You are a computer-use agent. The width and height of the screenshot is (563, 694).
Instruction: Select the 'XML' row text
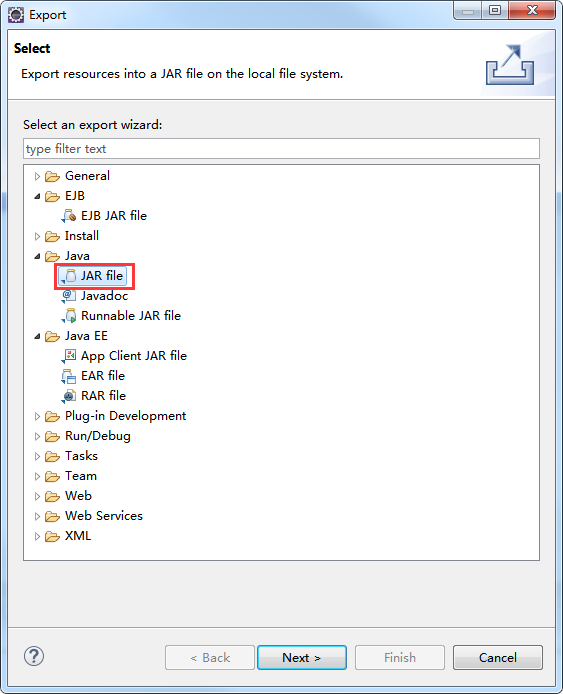[x=78, y=536]
